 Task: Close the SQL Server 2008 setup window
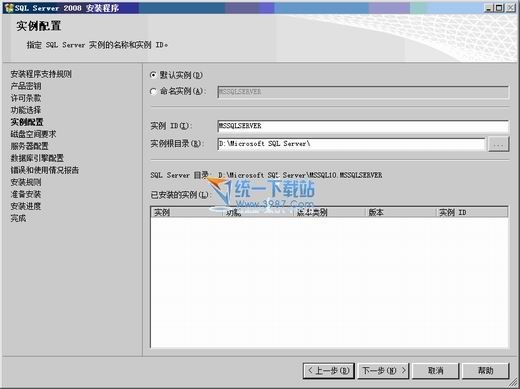tap(510, 8)
